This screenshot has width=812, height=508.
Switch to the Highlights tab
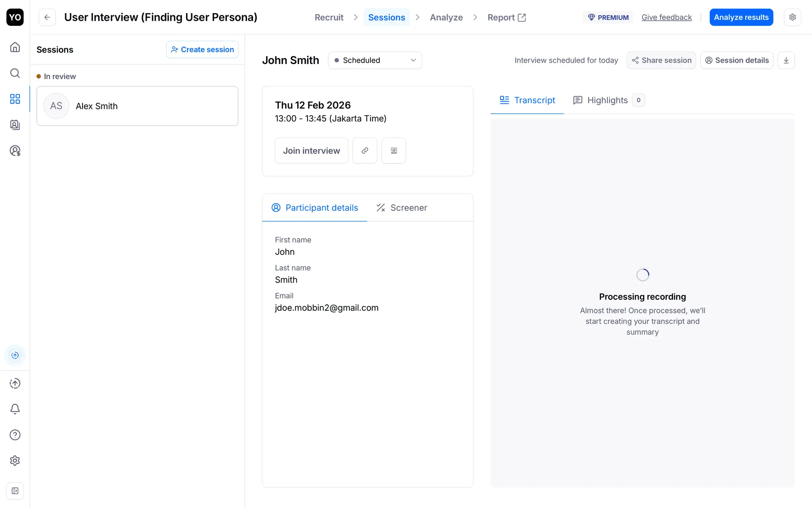tap(608, 100)
